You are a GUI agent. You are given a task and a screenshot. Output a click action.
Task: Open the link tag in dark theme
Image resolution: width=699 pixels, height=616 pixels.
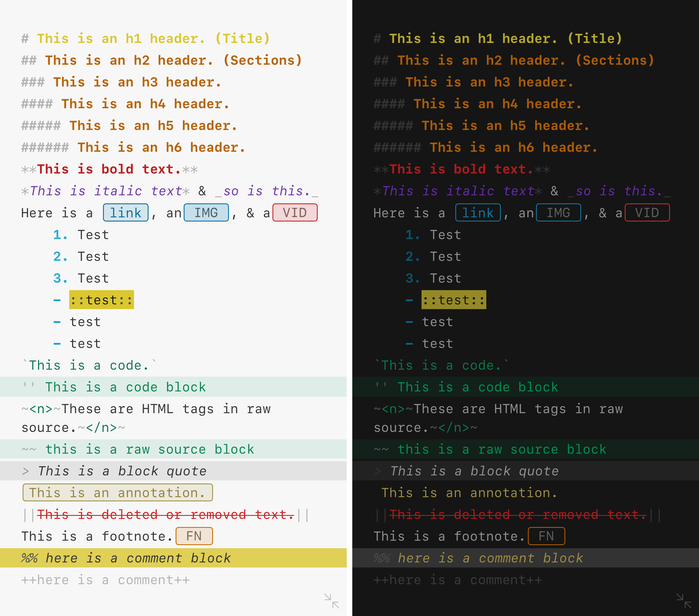pyautogui.click(x=478, y=213)
